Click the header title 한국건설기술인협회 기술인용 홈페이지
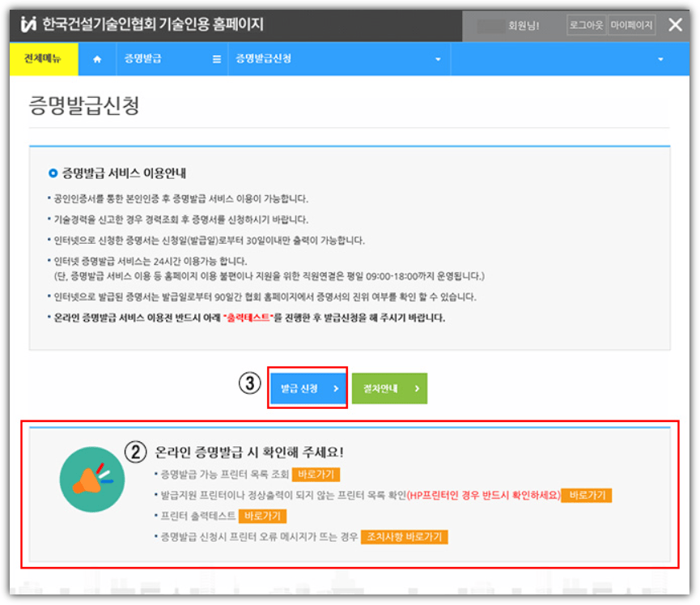 153,24
